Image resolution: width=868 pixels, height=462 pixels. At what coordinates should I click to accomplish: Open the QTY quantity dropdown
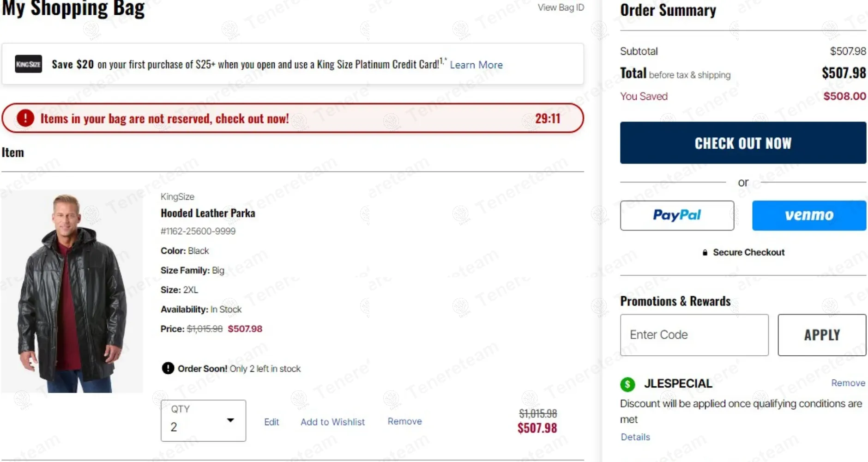(203, 420)
